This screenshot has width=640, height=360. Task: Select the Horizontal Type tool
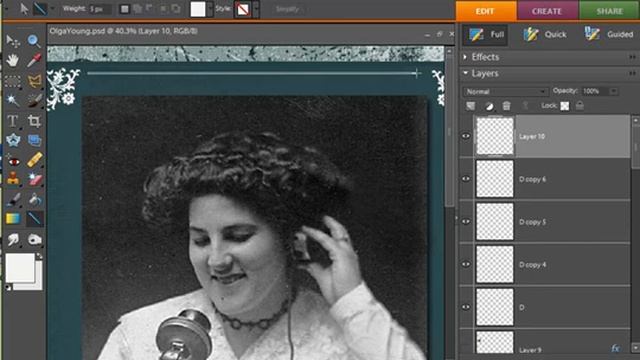pyautogui.click(x=13, y=121)
